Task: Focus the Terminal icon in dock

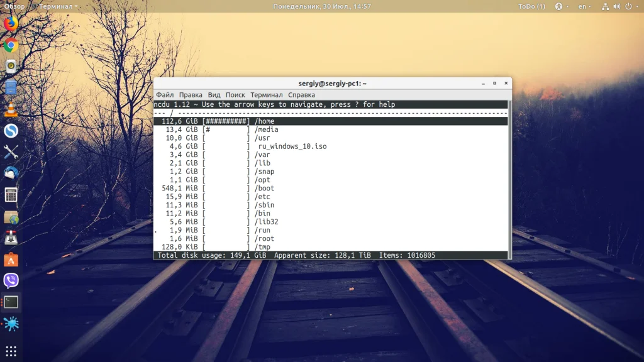Action: tap(11, 302)
